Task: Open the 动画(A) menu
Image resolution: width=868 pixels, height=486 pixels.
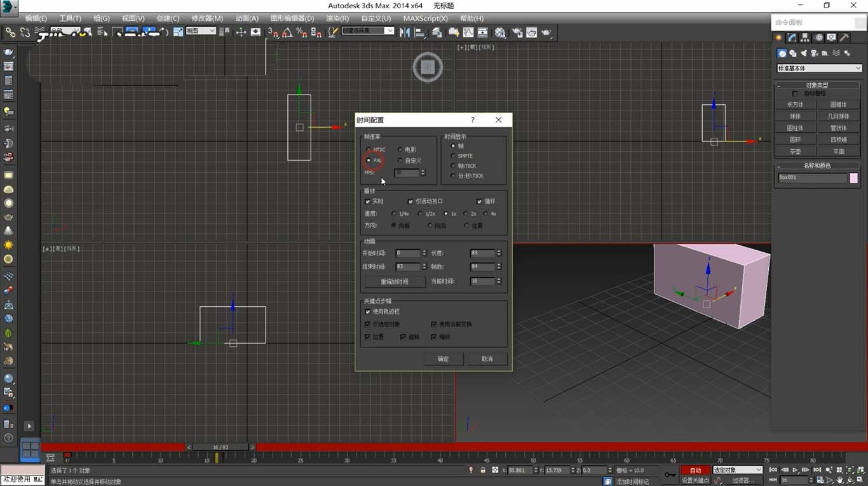Action: (x=247, y=18)
